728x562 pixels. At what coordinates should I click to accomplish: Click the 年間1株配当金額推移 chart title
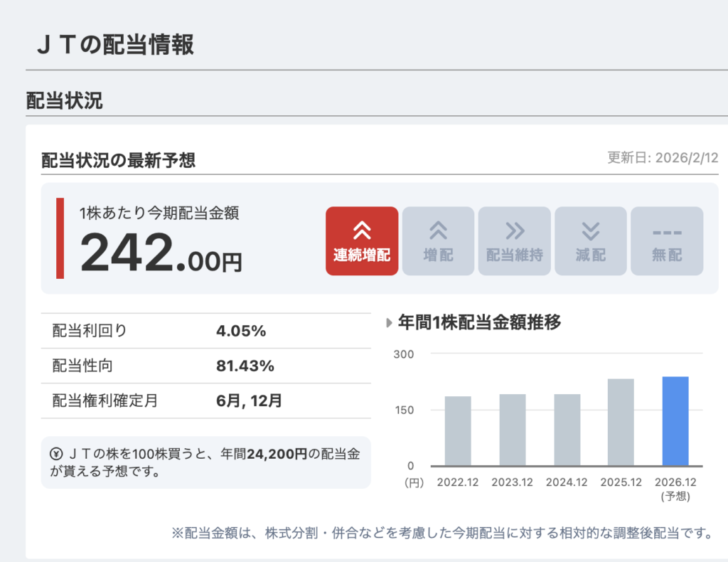coord(480,322)
